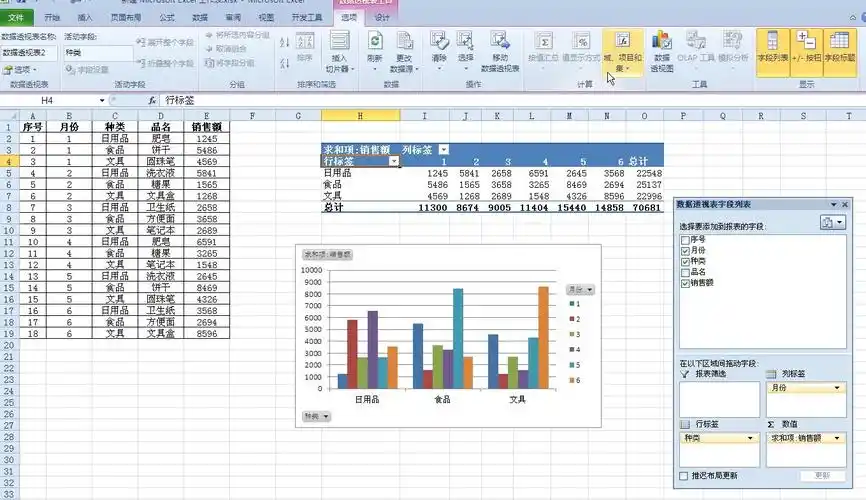Open the 列标签 filter dropdown in the pivot table
The height and width of the screenshot is (500, 866).
click(443, 149)
